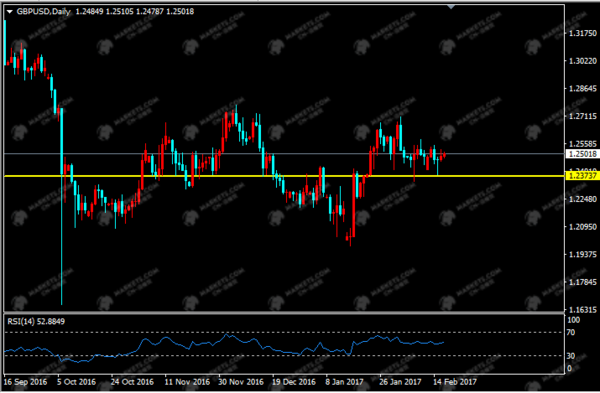
Task: Click the low value 1.24787 in header
Action: (150, 11)
